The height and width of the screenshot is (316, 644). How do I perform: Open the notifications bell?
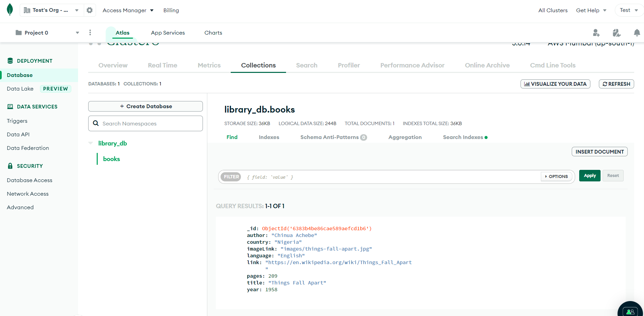coord(637,33)
